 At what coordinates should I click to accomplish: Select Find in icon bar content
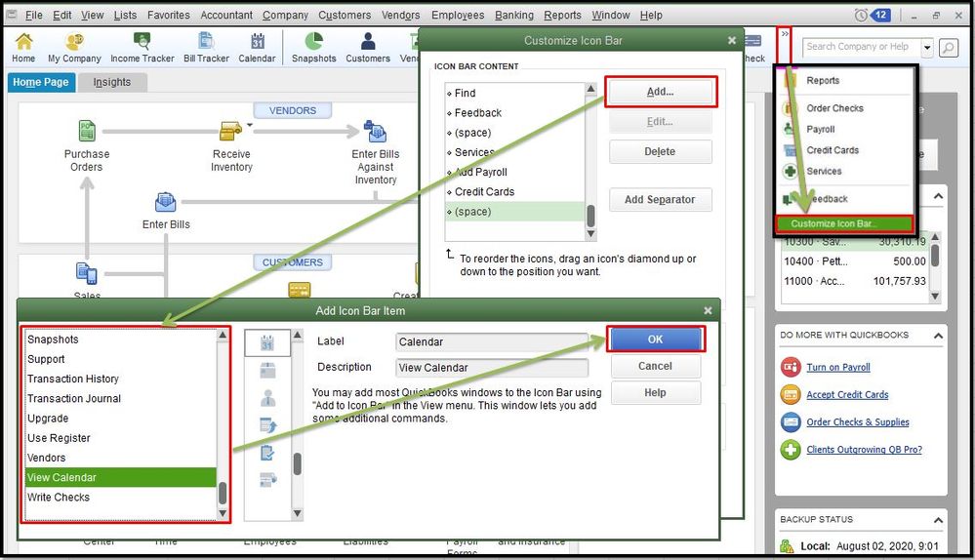click(515, 94)
